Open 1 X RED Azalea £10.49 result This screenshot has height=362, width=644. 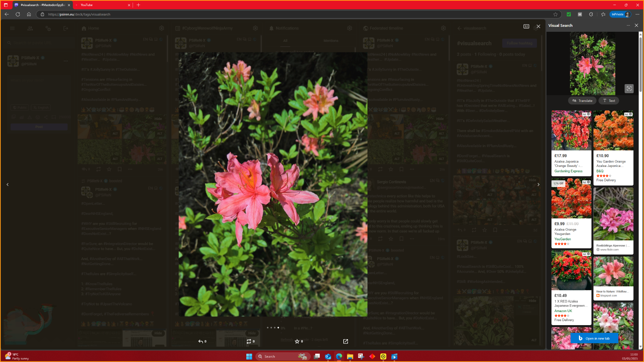click(x=571, y=288)
